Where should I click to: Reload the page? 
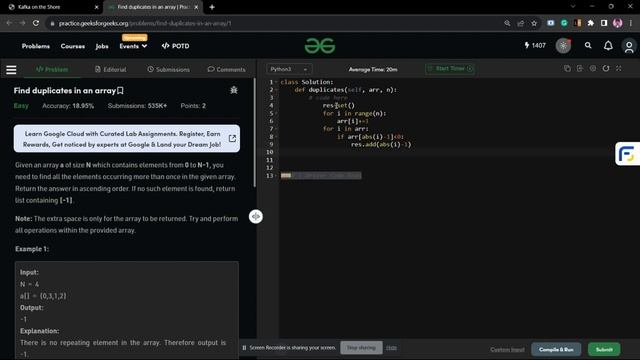pos(36,23)
